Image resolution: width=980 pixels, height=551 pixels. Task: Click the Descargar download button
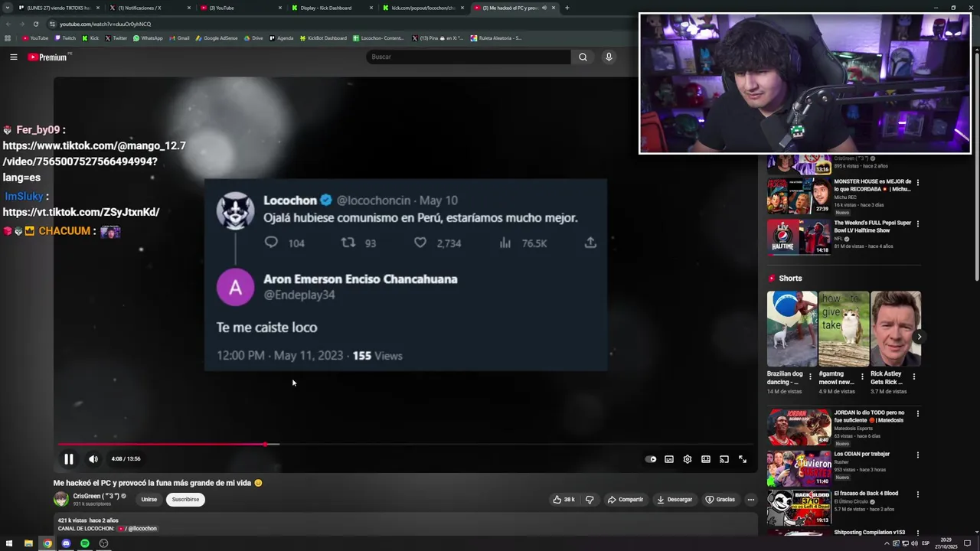(x=675, y=500)
